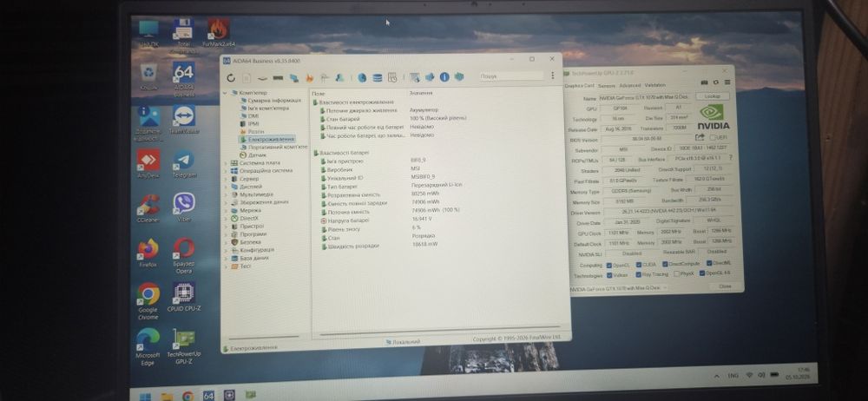
Task: Click Lookup button in GPU-Z
Action: coord(713,95)
